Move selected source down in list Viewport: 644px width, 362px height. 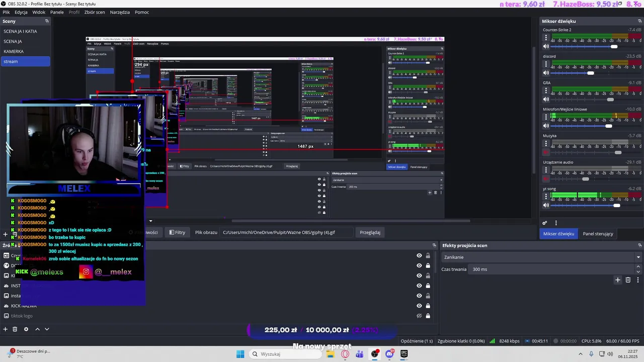click(x=47, y=329)
